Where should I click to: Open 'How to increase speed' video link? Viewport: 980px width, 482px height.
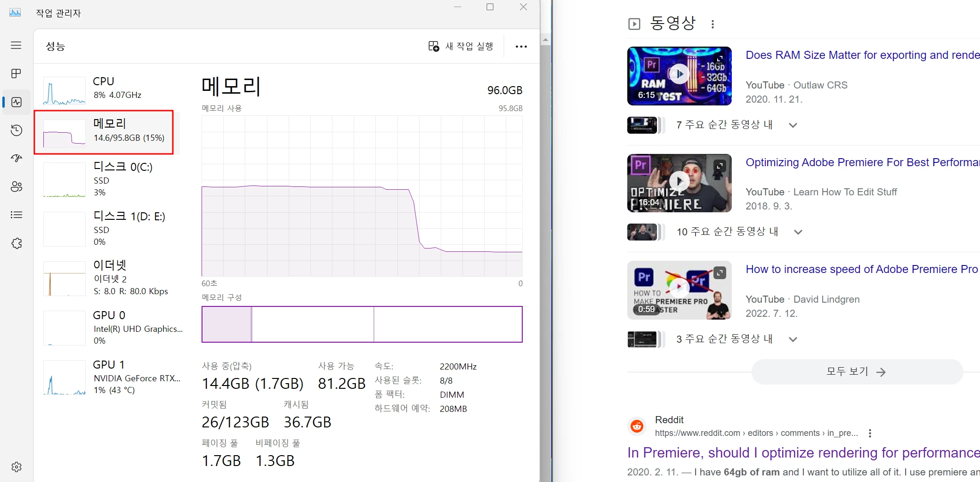(862, 269)
